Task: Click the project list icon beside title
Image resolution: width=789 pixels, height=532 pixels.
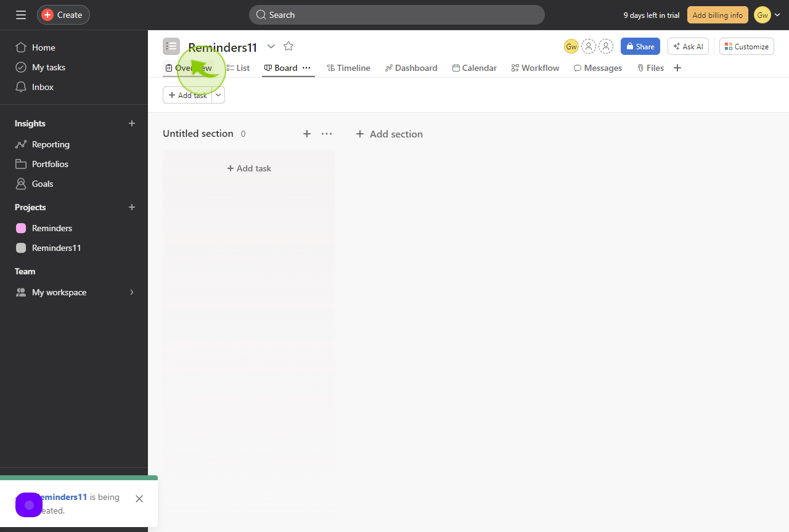Action: [x=171, y=46]
